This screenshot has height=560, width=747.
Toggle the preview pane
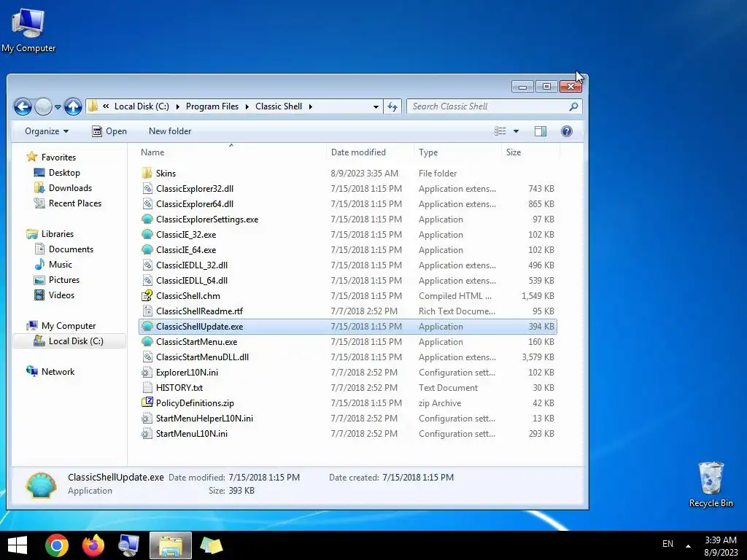pos(541,131)
